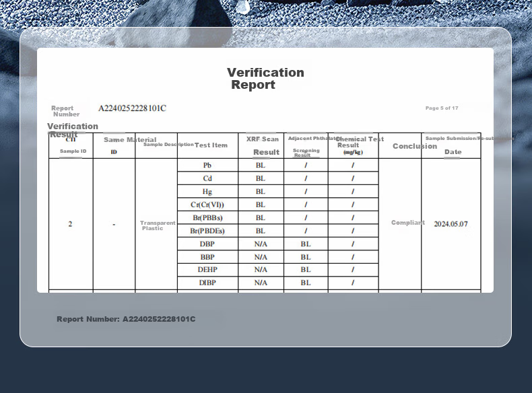The width and height of the screenshot is (532, 393).
Task: Click the Verification Report title
Action: click(265, 78)
